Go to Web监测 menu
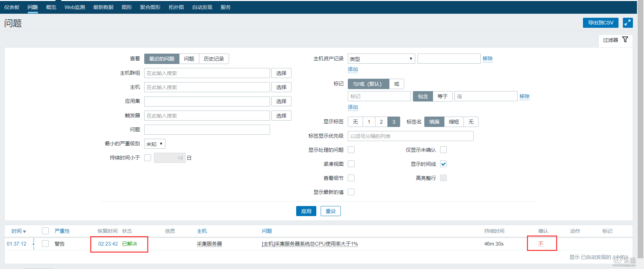Screen dimensions: 644x269 [74, 7]
